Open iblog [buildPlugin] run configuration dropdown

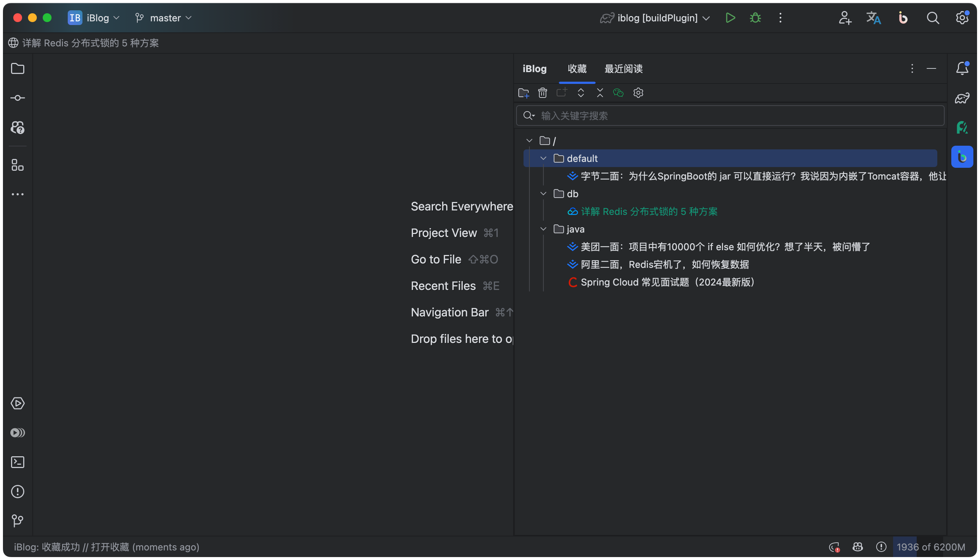tap(657, 18)
